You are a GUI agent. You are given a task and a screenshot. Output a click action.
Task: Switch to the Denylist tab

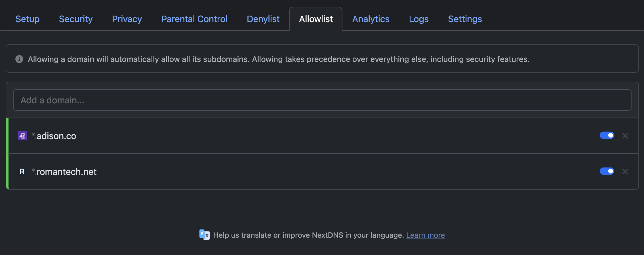(263, 19)
